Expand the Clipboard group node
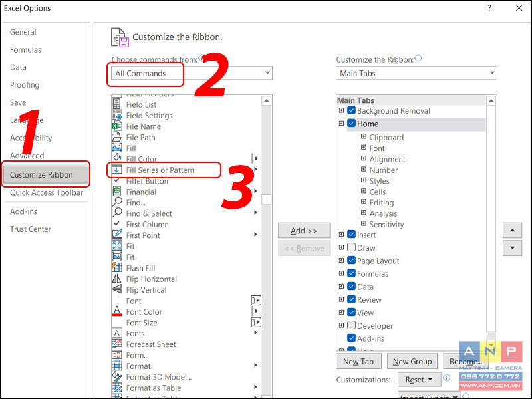Screen dimensions: 532x399 [363, 137]
